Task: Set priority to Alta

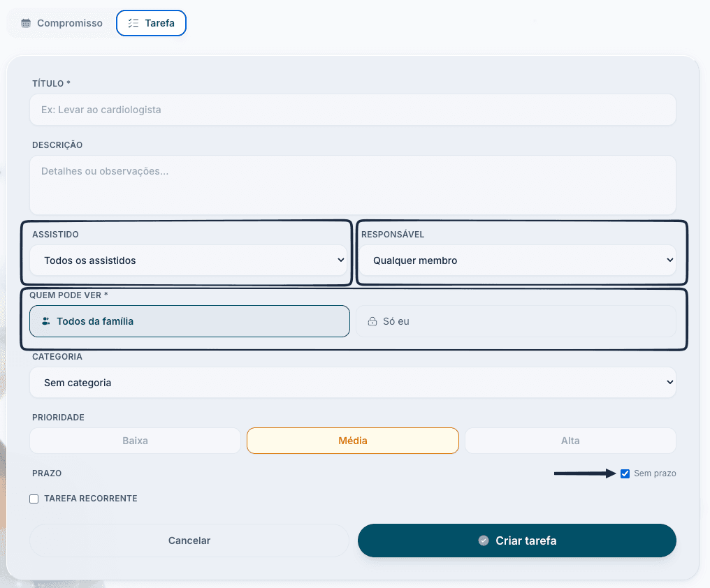Action: (x=570, y=441)
